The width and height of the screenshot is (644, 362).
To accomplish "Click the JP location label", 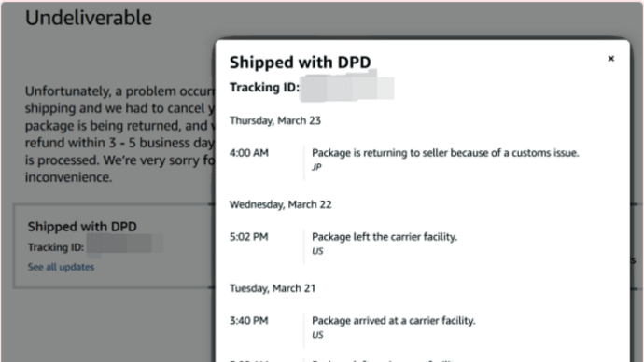I will pos(316,167).
